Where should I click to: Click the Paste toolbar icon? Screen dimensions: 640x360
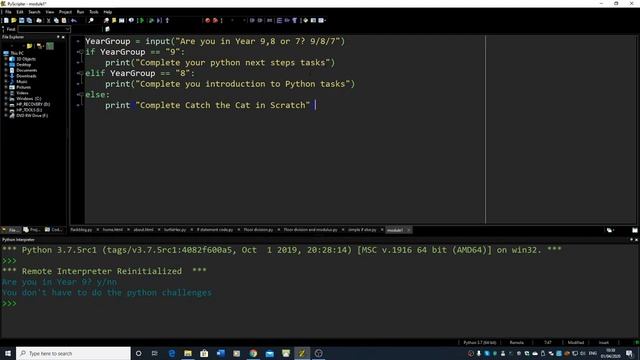[64, 20]
